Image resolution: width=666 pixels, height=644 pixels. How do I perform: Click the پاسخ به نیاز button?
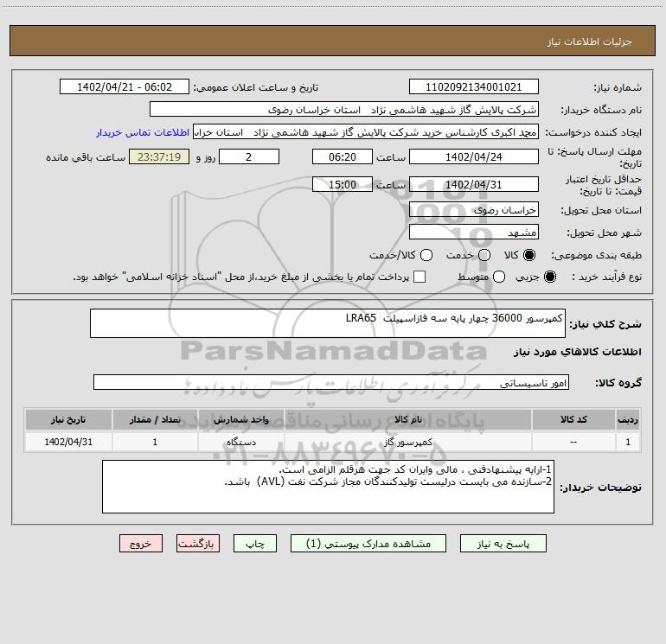click(x=503, y=544)
